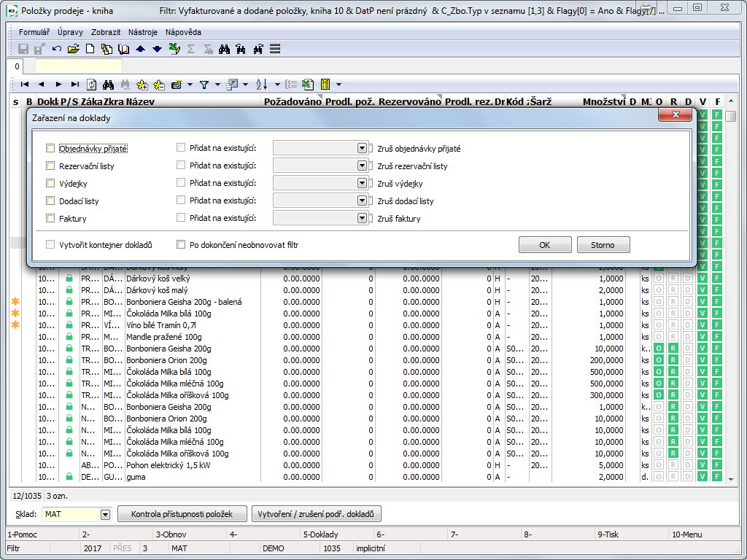Click the grid vertical scrollbar down arrow
The height and width of the screenshot is (560, 747).
click(x=731, y=480)
